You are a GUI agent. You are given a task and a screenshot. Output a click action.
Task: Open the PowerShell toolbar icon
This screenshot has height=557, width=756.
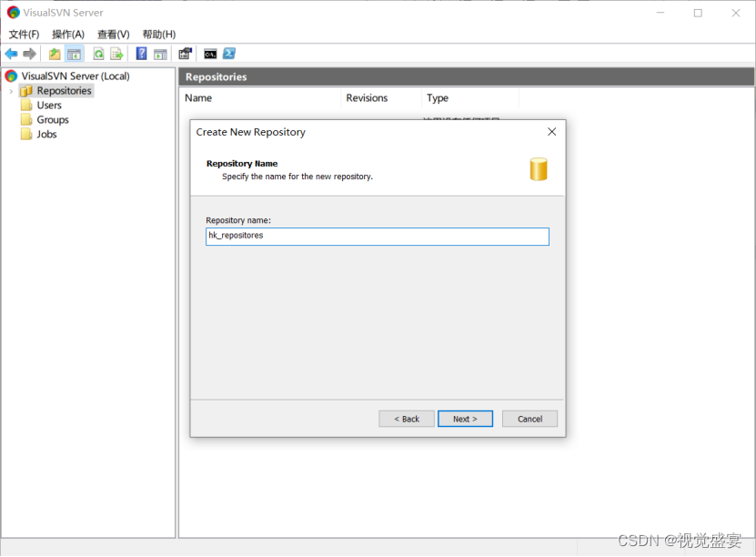229,54
